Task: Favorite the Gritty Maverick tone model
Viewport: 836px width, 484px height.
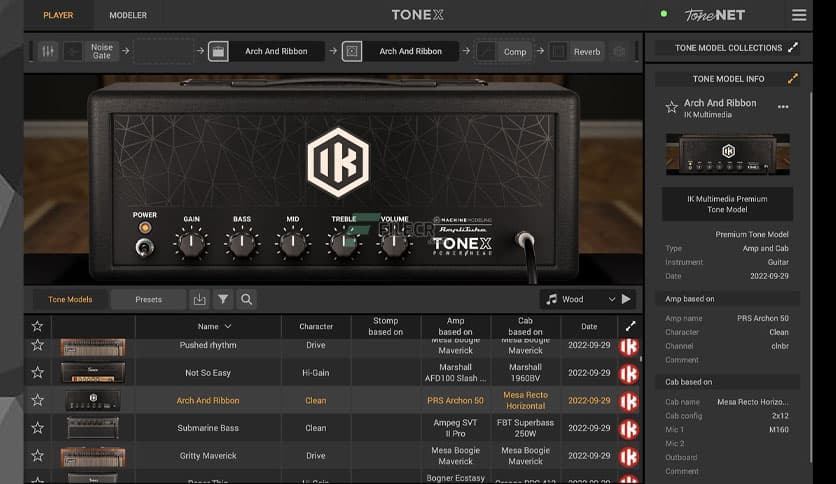Action: 37,455
